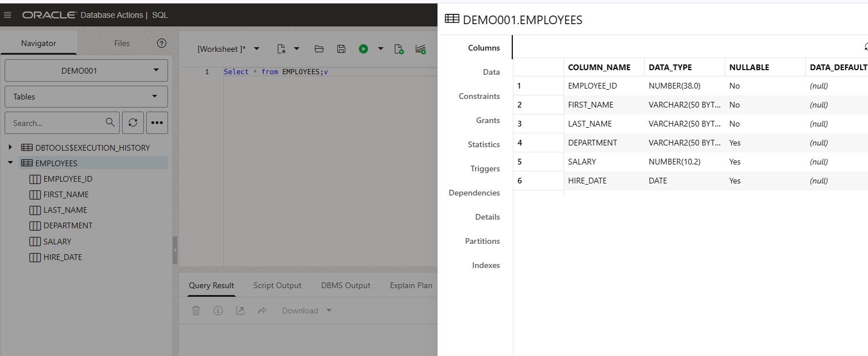
Task: Click the open in new tab icon
Action: pyautogui.click(x=240, y=311)
